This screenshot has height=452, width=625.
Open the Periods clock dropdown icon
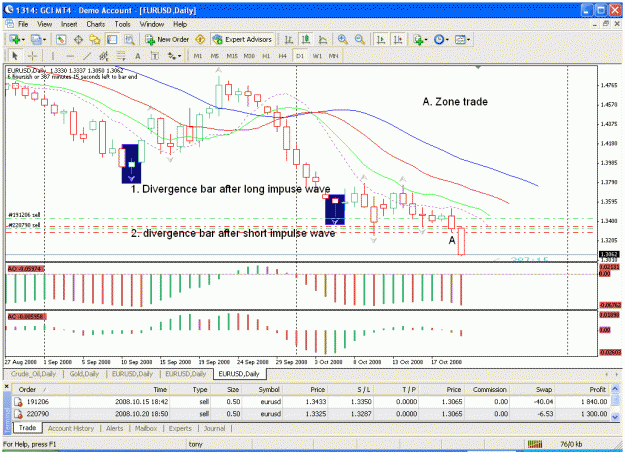click(x=441, y=39)
